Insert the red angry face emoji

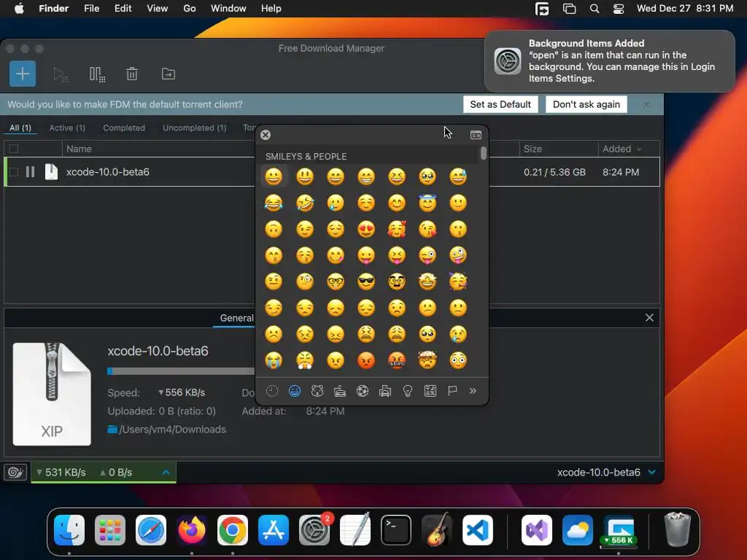pyautogui.click(x=366, y=360)
